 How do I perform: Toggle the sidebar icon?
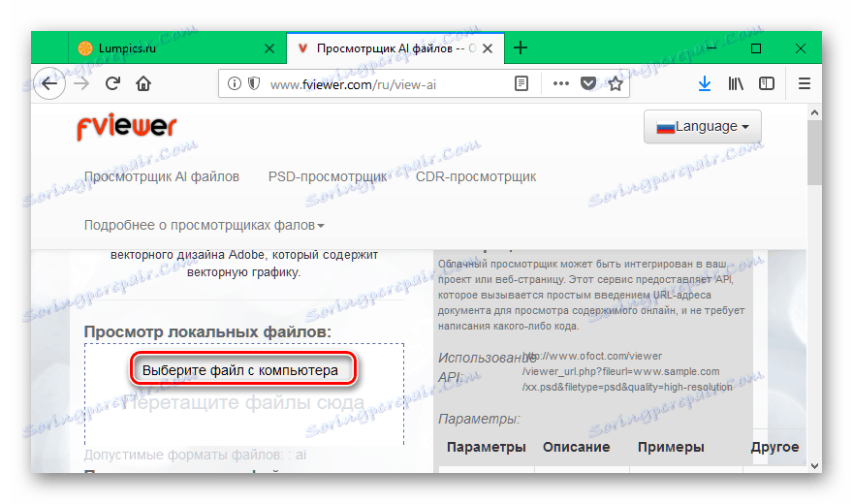(x=767, y=83)
